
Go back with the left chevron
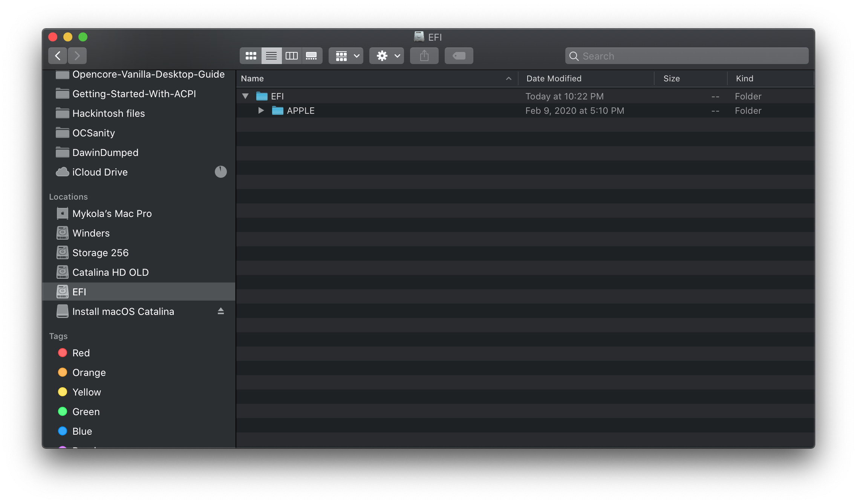[x=58, y=56]
